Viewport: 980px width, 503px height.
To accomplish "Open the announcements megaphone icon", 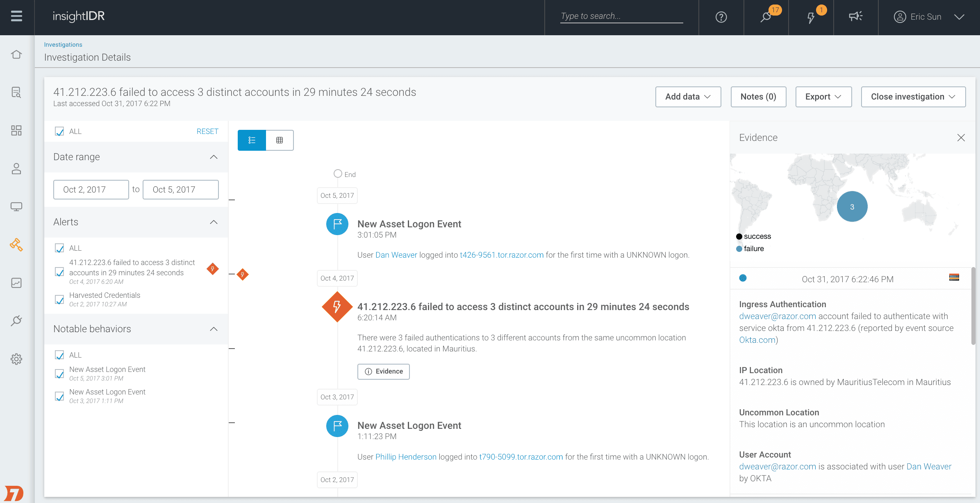I will (856, 16).
